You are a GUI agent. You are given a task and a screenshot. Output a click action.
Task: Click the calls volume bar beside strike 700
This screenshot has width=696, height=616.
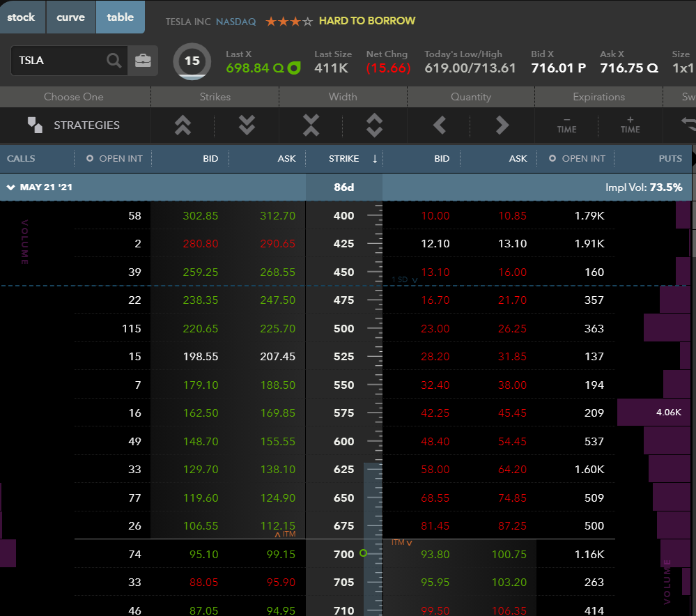click(x=8, y=553)
